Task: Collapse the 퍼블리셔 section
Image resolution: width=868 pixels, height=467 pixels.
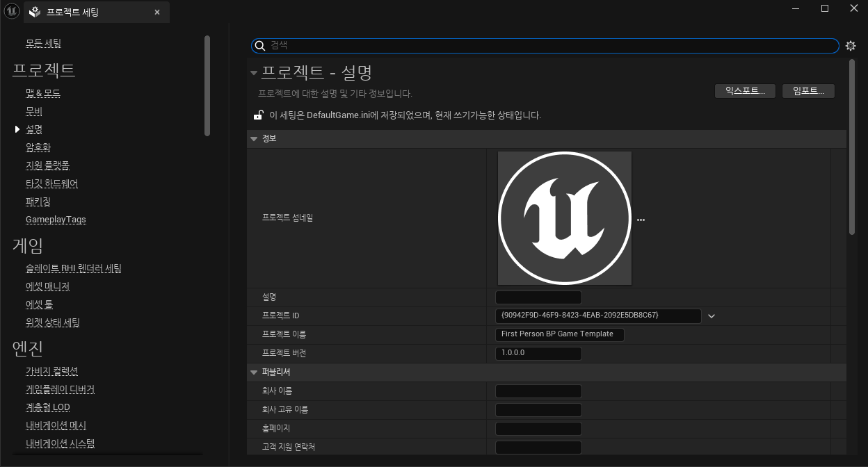Action: (254, 372)
